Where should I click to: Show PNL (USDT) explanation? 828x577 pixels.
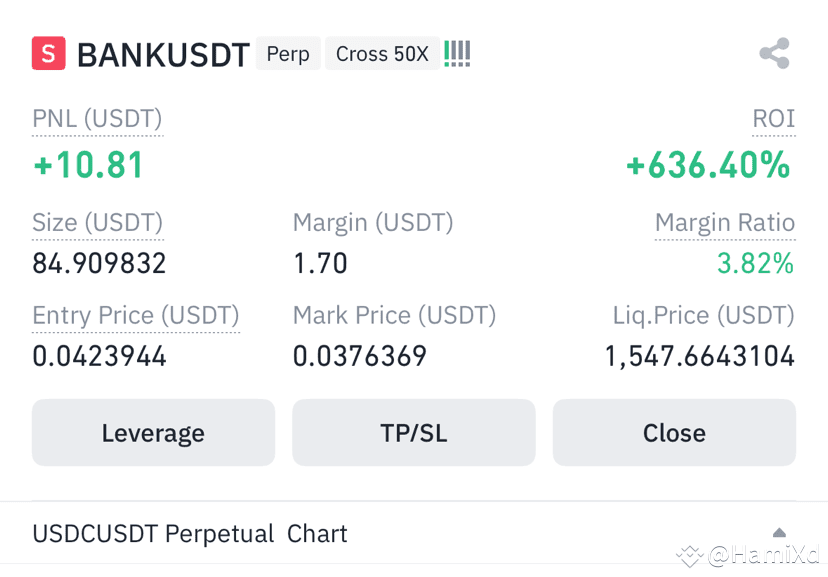(97, 119)
